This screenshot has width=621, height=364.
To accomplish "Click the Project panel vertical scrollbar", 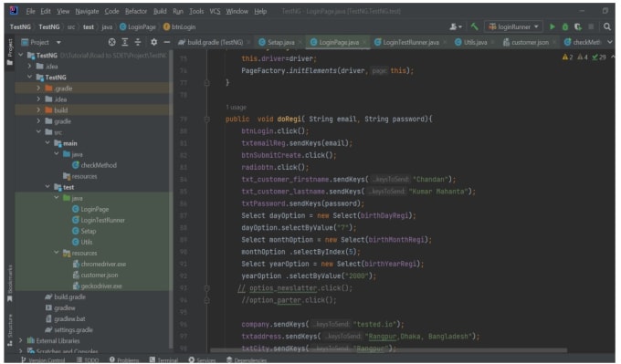I will 171,198.
